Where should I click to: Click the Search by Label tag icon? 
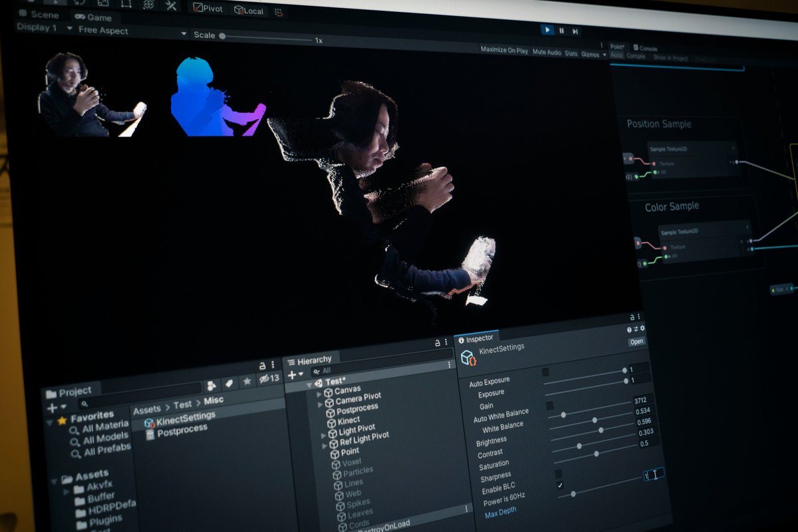point(228,384)
